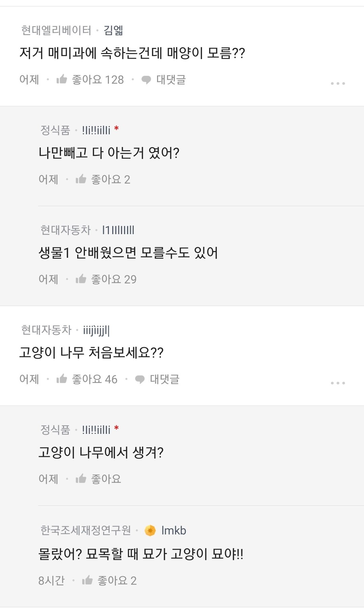This screenshot has height=609, width=364.
Task: Tap 대댓글 under the '고양이 나무 처음보세요??' comment
Action: point(164,379)
